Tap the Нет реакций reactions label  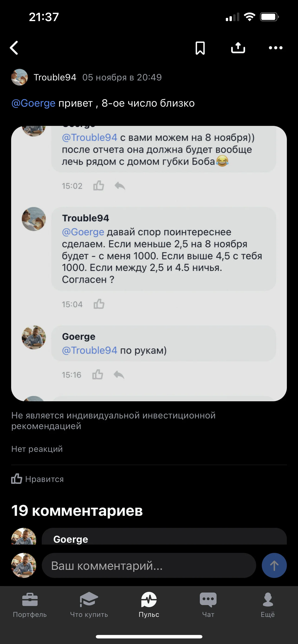37,449
